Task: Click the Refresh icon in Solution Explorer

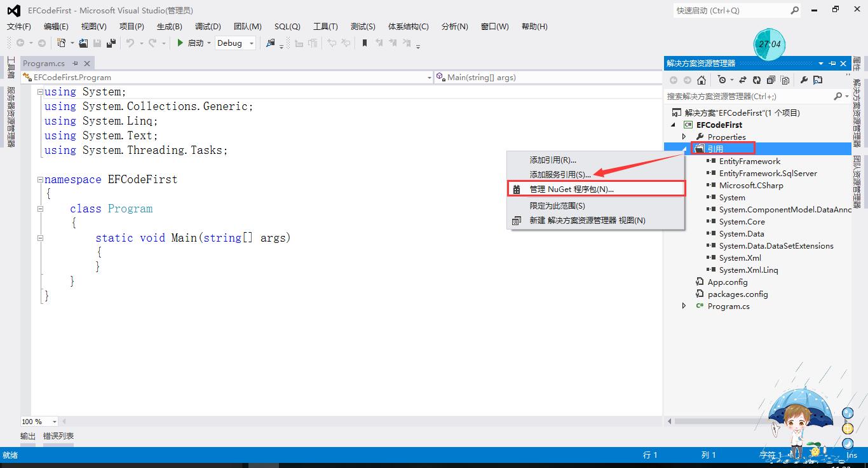Action: pyautogui.click(x=757, y=80)
